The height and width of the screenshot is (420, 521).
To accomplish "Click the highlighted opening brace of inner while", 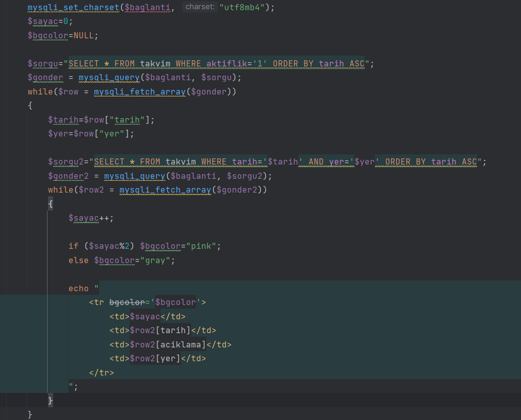I will point(50,204).
